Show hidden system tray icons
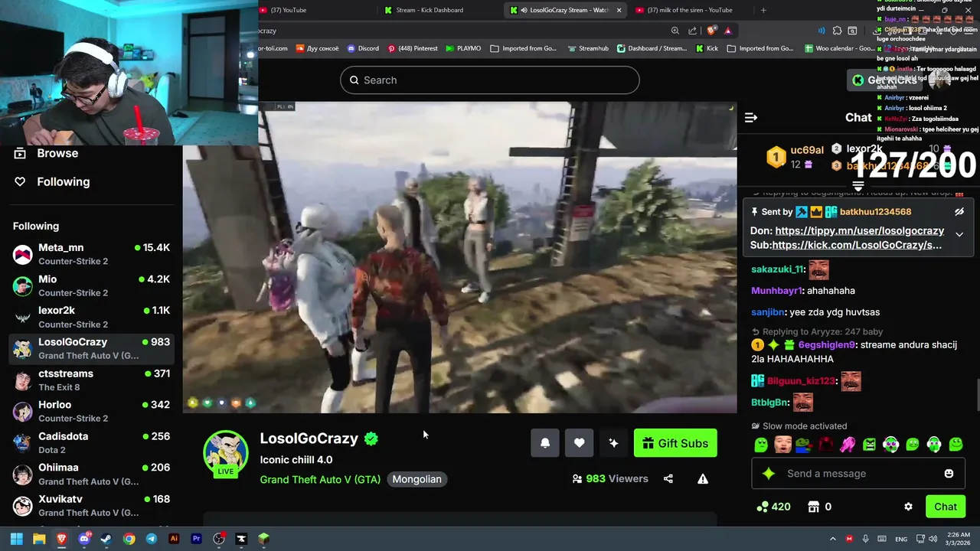 click(x=832, y=539)
